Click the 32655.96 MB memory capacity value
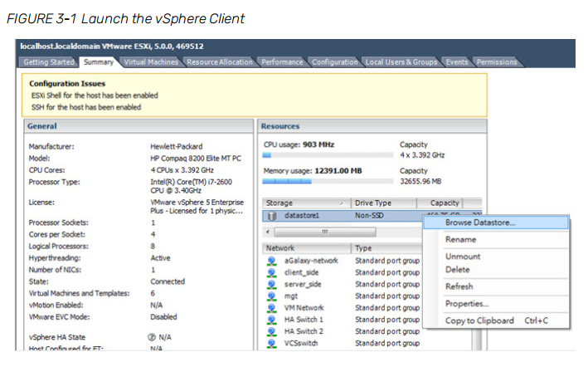Image resolution: width=588 pixels, height=367 pixels. (x=420, y=182)
